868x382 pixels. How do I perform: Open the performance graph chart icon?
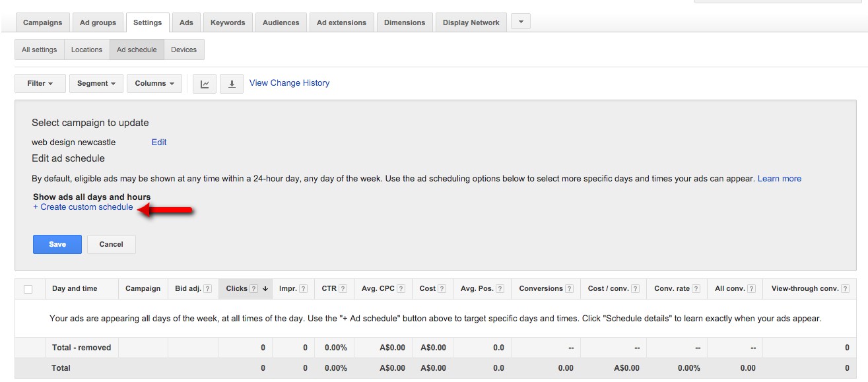205,84
